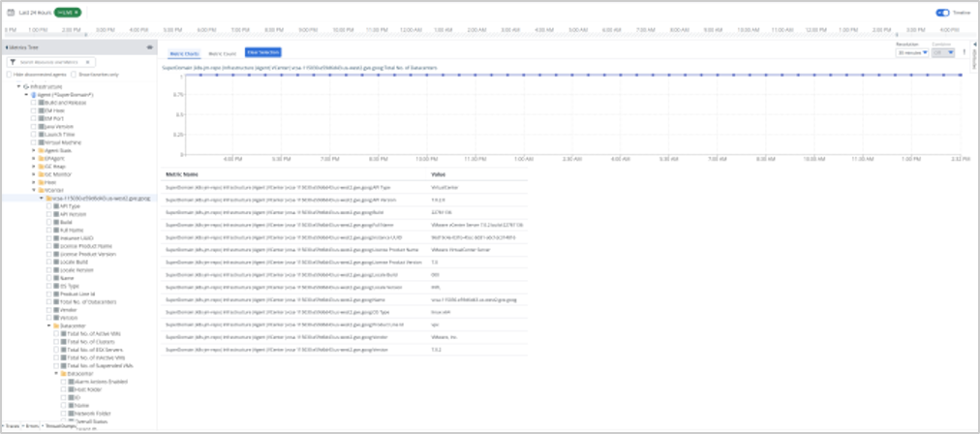The width and height of the screenshot is (980, 434).
Task: Remove the LIVE time range tag
Action: click(x=75, y=13)
